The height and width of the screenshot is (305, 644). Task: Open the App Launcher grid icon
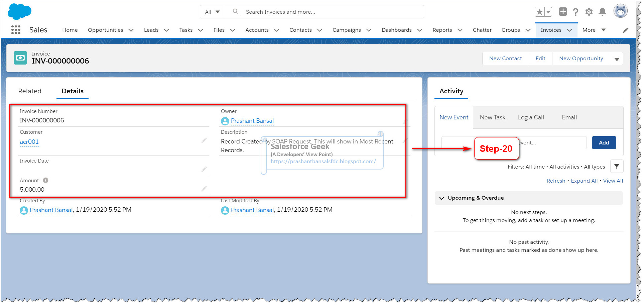point(16,30)
